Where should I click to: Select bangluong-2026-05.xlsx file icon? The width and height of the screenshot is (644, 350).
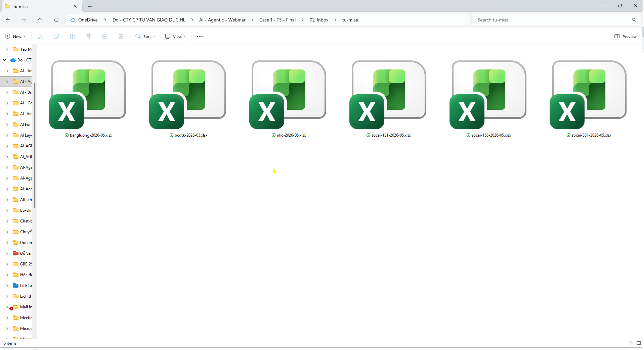pos(88,95)
